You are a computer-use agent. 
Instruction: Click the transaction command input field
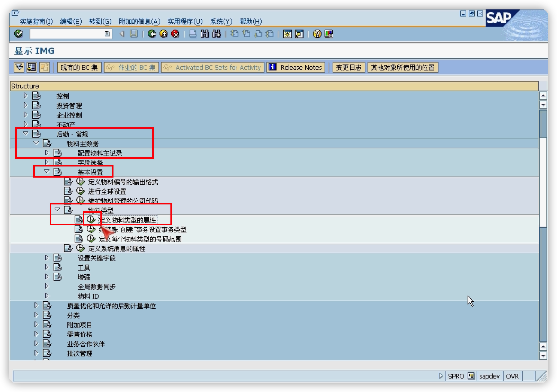tap(68, 34)
